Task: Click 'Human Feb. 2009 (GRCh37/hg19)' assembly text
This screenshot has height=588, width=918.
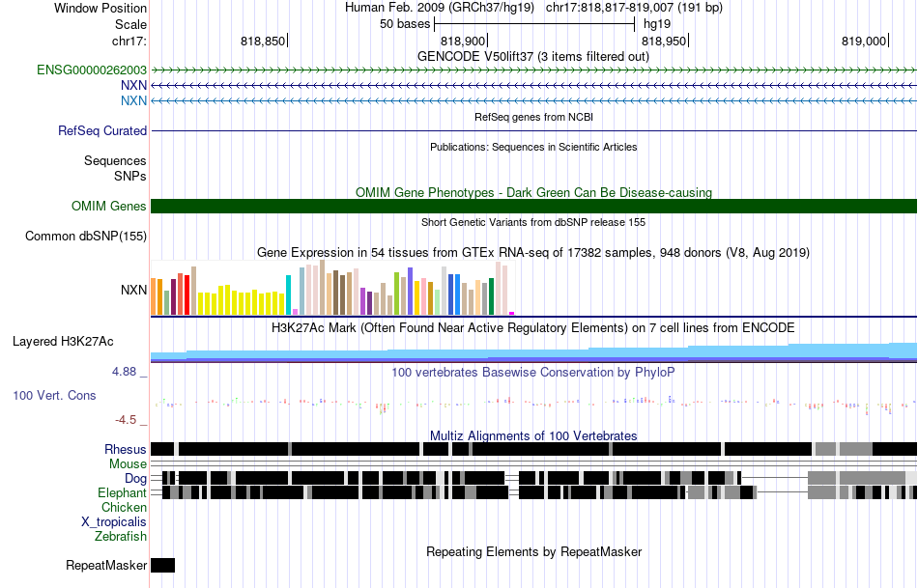Action: [440, 8]
